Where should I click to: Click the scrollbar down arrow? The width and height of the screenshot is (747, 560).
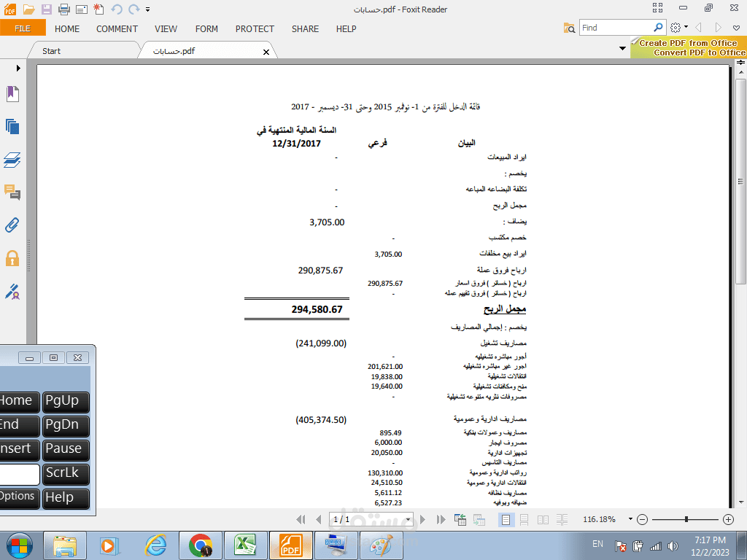pyautogui.click(x=741, y=502)
